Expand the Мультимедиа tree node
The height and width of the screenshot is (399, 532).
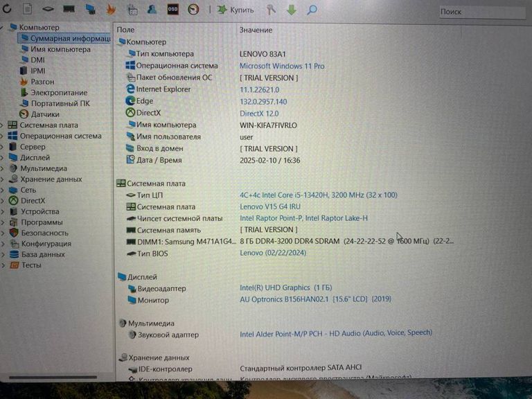click(2, 168)
